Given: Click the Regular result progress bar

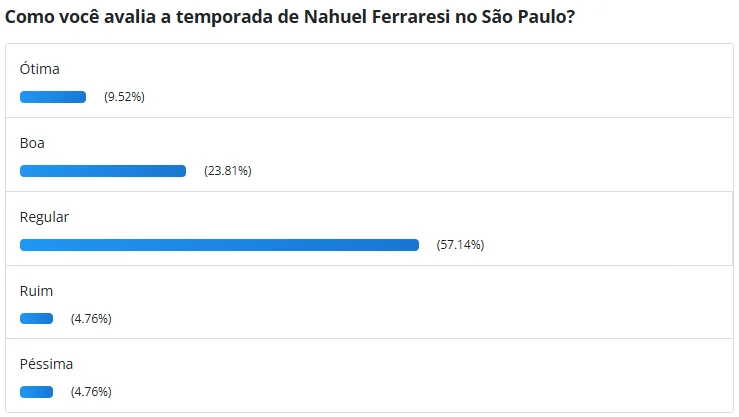Looking at the screenshot, I should pos(219,245).
